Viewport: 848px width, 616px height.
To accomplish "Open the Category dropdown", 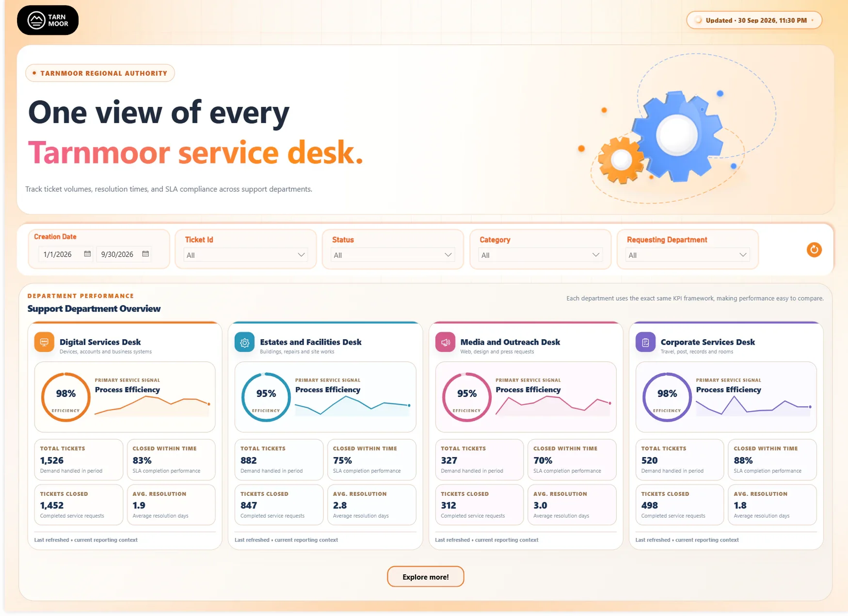I will click(x=540, y=255).
